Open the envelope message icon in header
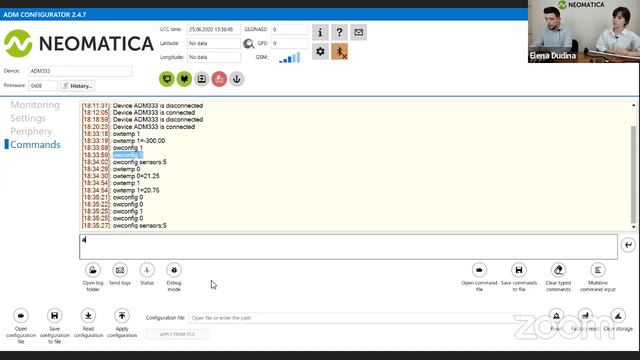This screenshot has height=360, width=640. click(358, 32)
